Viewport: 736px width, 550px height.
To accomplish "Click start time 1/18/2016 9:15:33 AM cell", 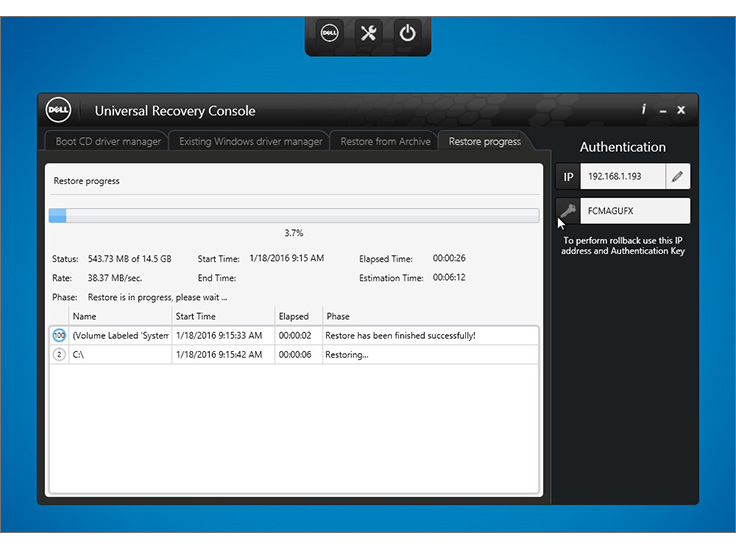I will (223, 336).
